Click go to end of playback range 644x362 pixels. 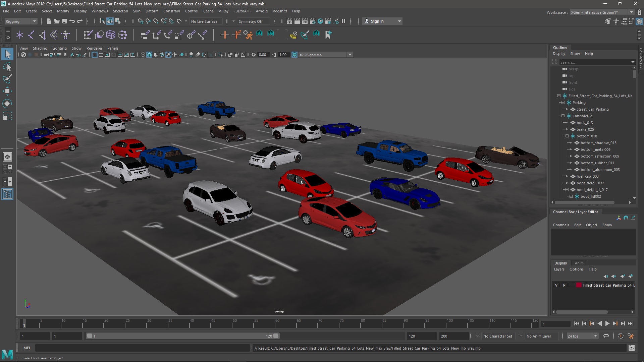(631, 323)
